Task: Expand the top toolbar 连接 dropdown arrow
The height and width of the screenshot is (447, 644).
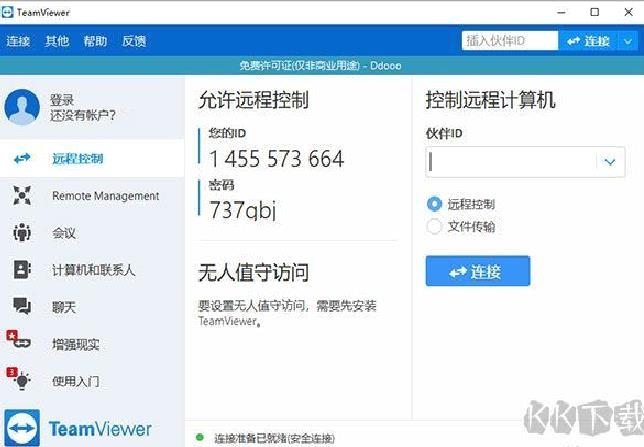Action: tap(628, 41)
